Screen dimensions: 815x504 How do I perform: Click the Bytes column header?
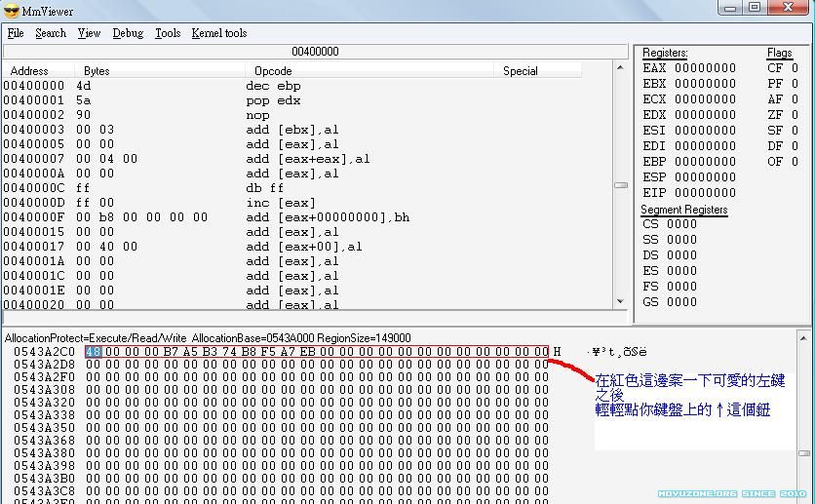click(97, 71)
